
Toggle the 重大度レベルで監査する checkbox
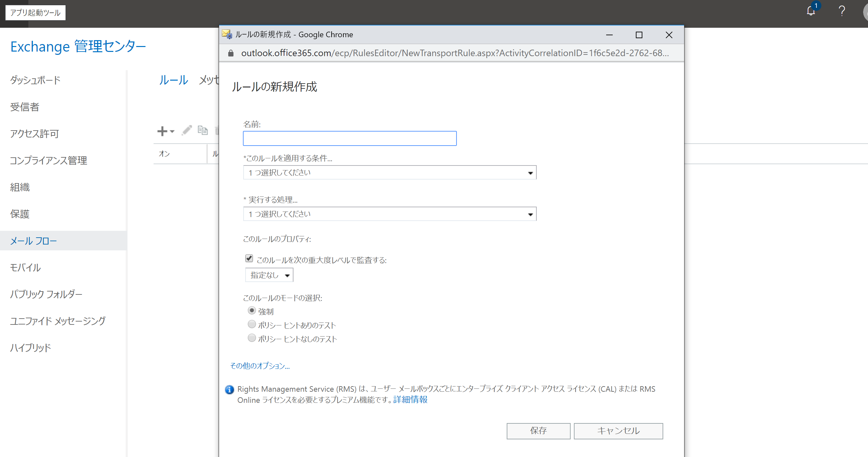[x=249, y=258]
